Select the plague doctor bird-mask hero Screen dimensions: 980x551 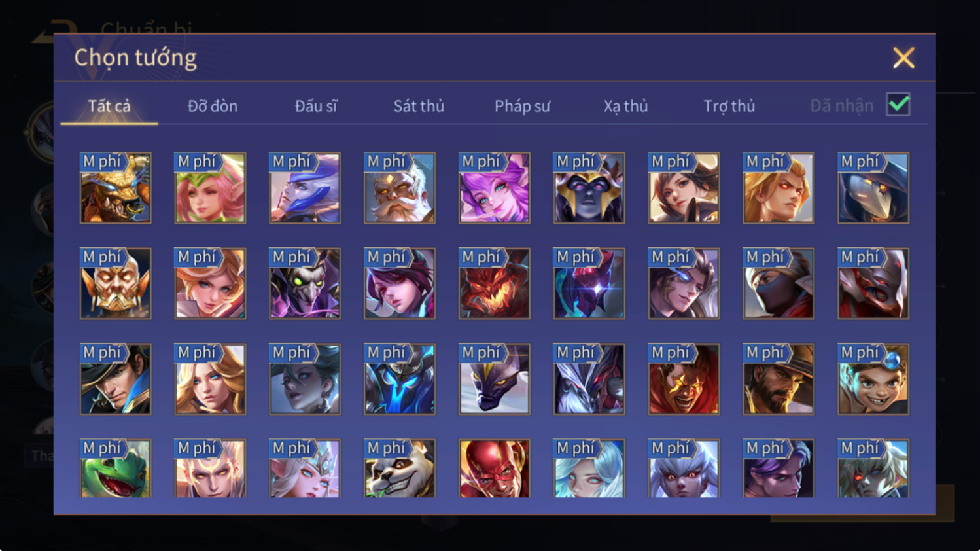click(873, 188)
